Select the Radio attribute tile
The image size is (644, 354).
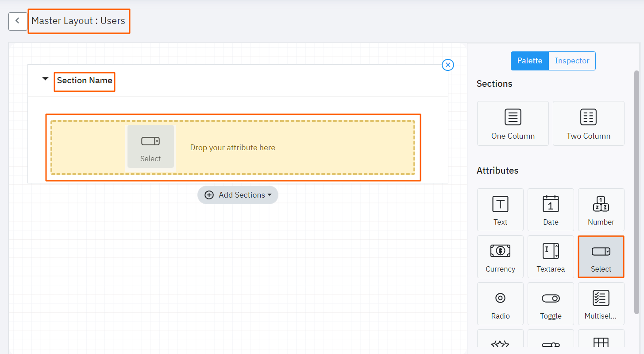tap(500, 303)
